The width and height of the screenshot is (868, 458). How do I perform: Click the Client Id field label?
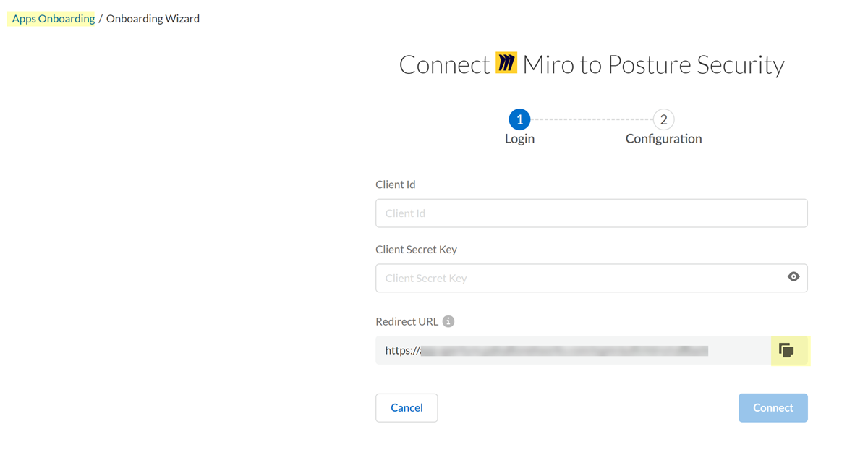click(396, 185)
